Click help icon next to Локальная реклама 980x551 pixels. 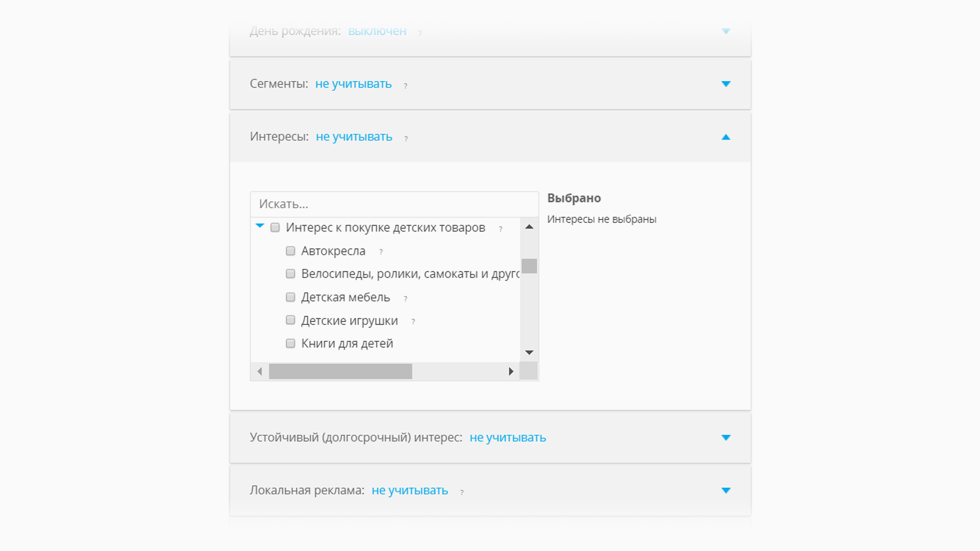point(461,492)
